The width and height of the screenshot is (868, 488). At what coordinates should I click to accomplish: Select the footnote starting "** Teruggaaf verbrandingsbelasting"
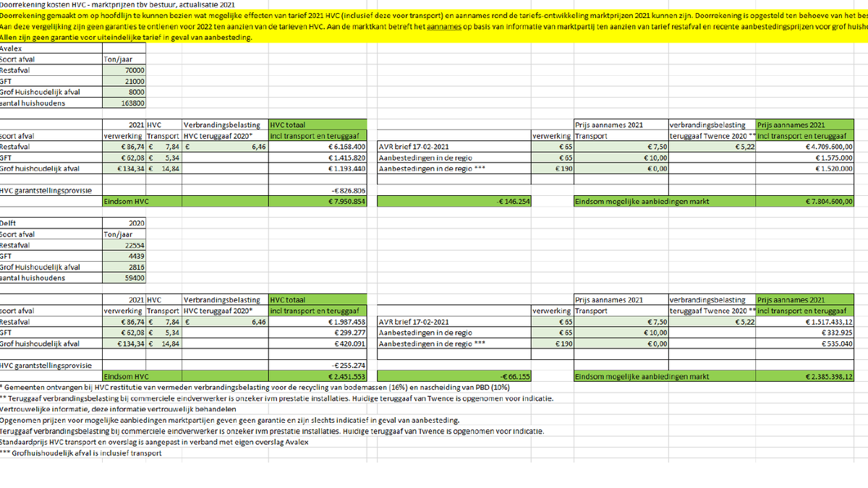coord(276,398)
